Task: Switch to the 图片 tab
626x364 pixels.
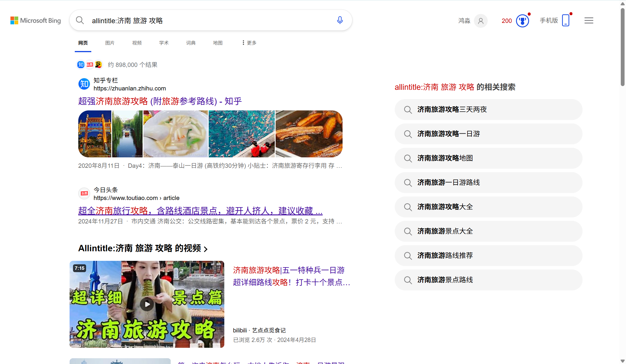Action: click(x=110, y=43)
